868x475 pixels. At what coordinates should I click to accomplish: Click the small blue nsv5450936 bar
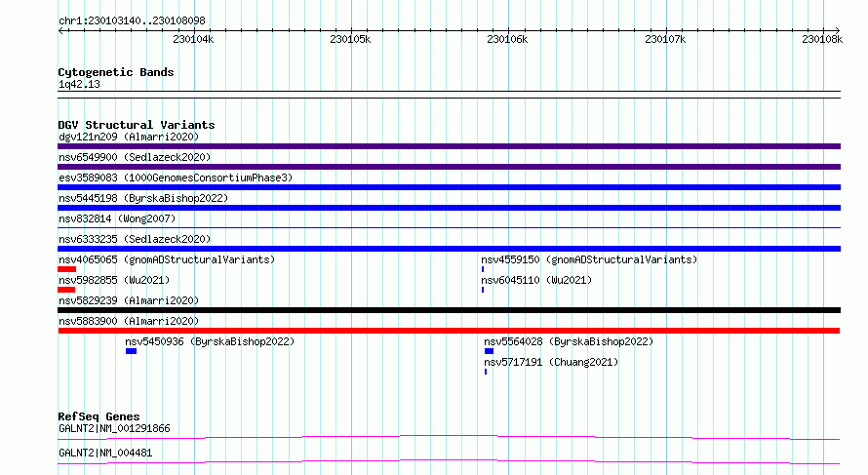point(132,351)
